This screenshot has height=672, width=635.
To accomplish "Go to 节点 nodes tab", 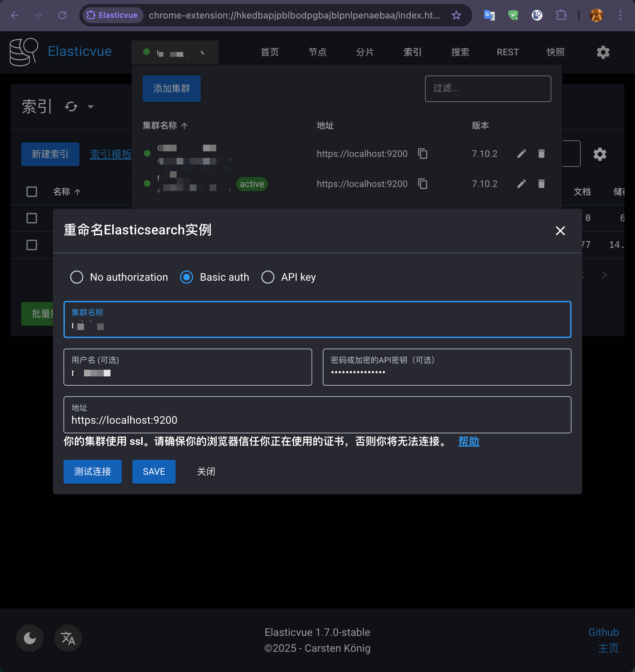I will tap(317, 52).
